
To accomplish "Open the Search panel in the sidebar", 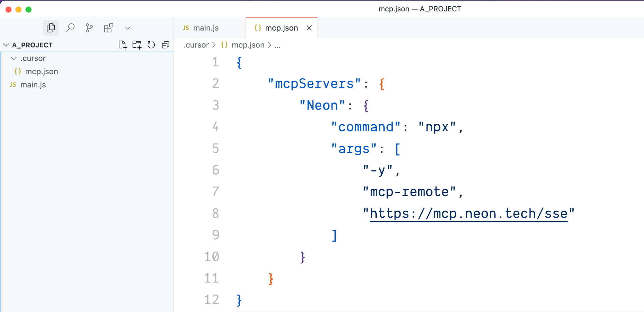I will pyautogui.click(x=70, y=28).
